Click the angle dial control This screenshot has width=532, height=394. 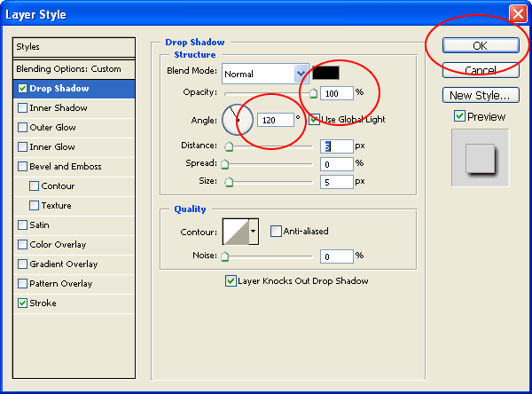[x=238, y=120]
